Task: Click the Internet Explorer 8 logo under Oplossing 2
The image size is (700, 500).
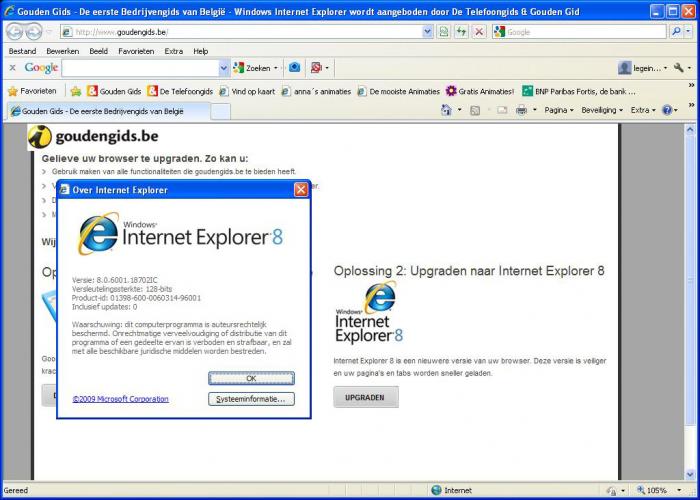Action: [x=369, y=312]
